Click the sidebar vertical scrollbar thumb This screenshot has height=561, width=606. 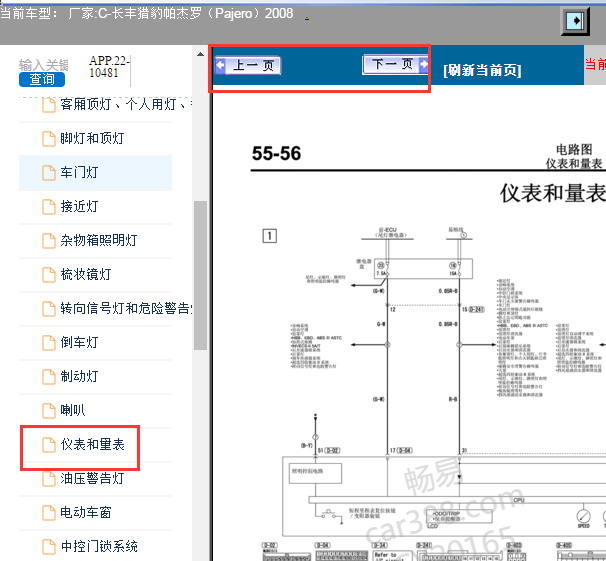click(x=200, y=275)
